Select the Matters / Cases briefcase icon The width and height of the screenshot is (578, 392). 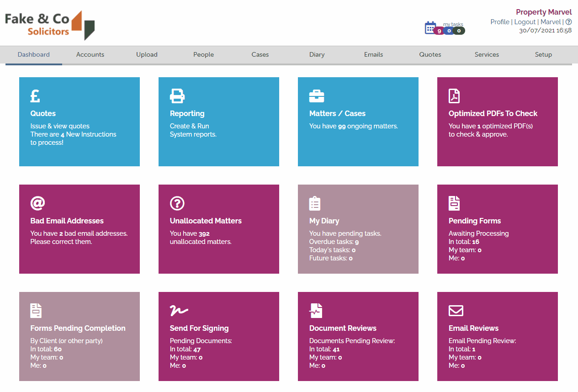point(317,96)
